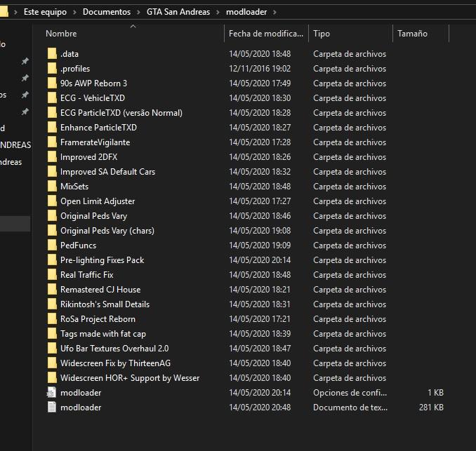
Task: Go to Este equipo in address bar
Action: [45, 12]
